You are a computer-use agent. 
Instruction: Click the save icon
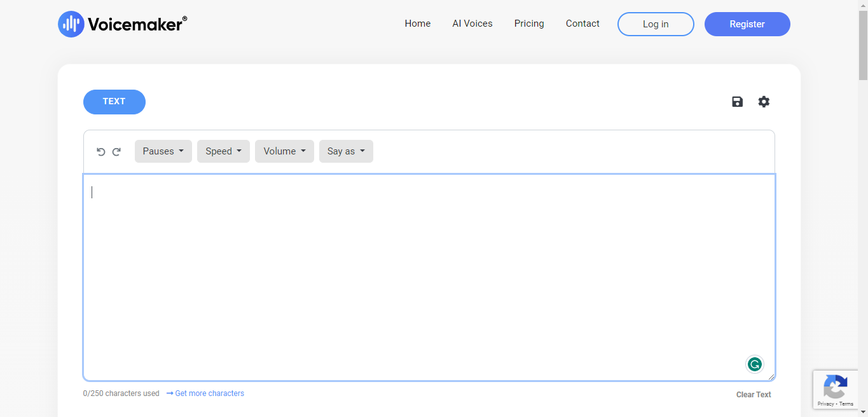[738, 102]
